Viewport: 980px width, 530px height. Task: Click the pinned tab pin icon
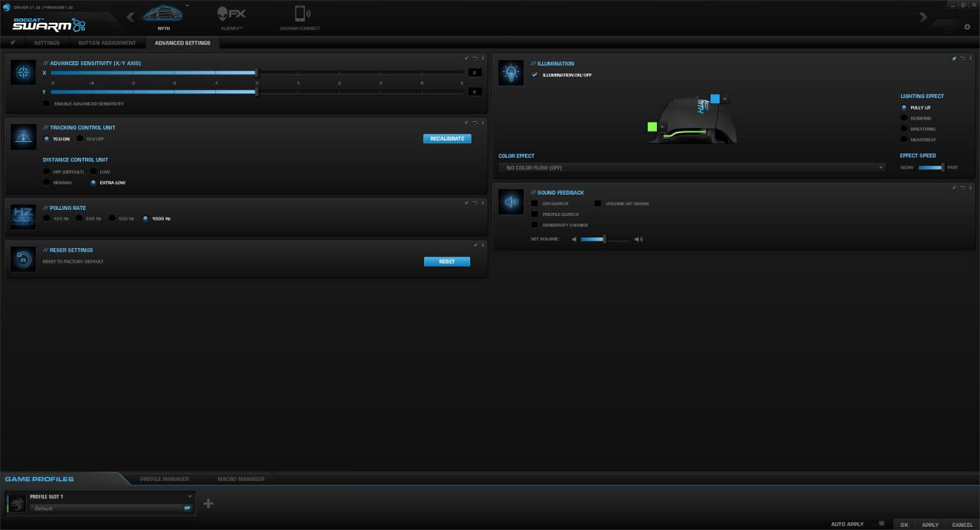12,43
